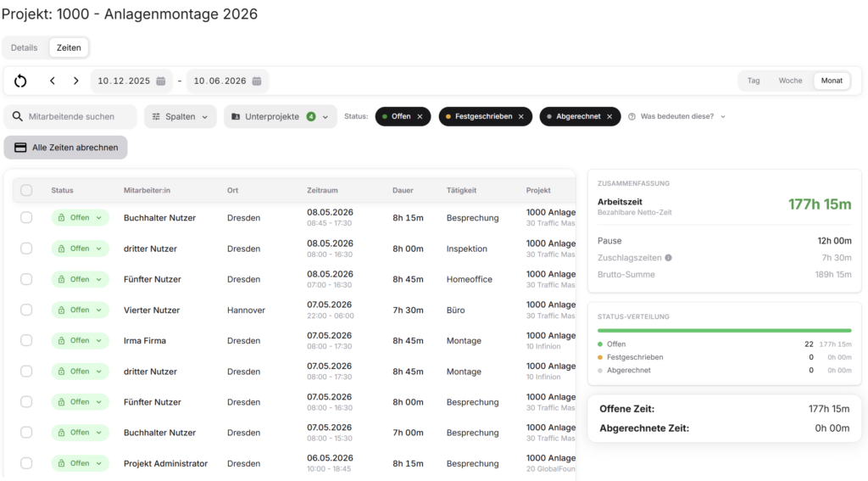Click the '177h 15m' Arbeitszeit total
868x481 pixels.
tap(820, 204)
